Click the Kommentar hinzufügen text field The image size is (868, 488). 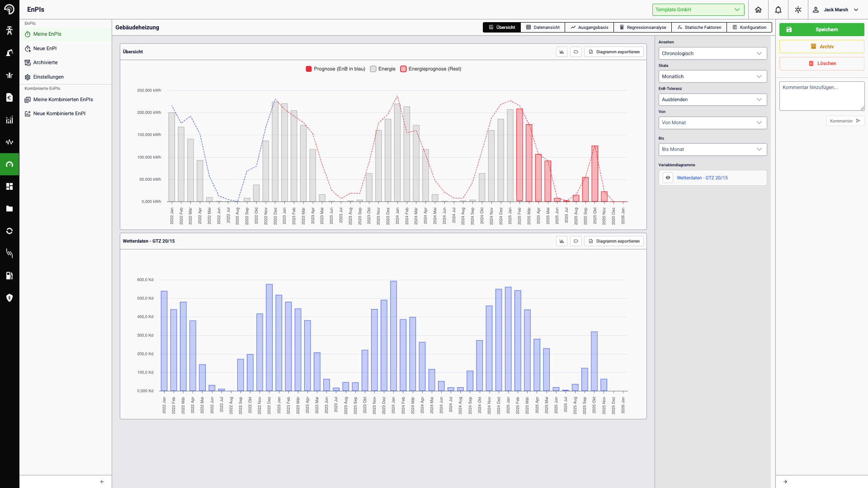click(821, 96)
